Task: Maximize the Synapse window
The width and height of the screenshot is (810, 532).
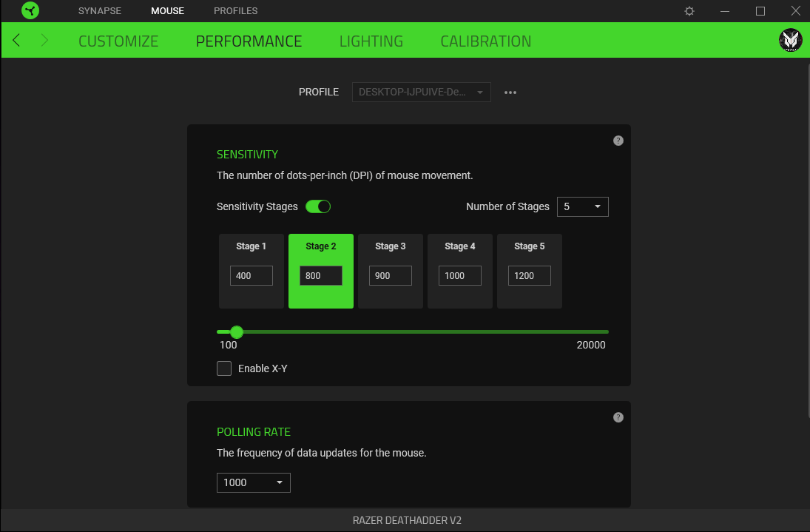Action: point(760,11)
